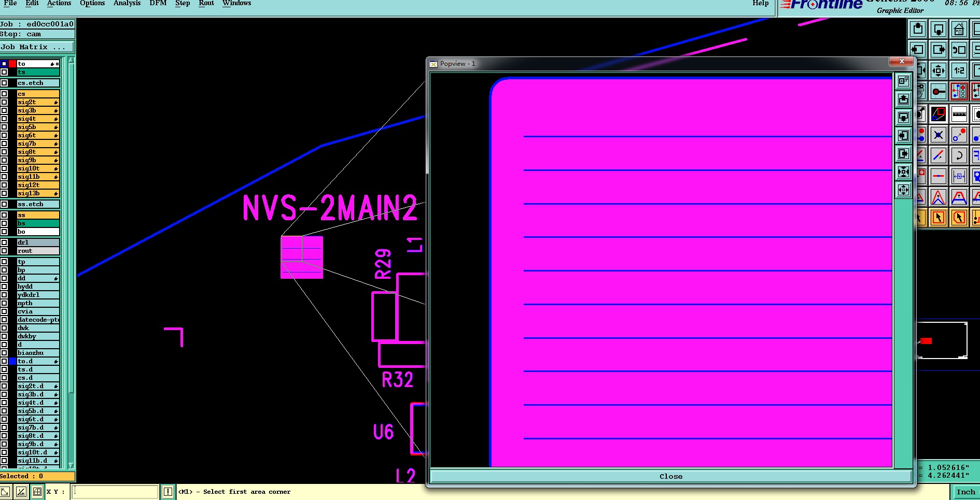Toggle checkbox for layer ss.etch

4,204
